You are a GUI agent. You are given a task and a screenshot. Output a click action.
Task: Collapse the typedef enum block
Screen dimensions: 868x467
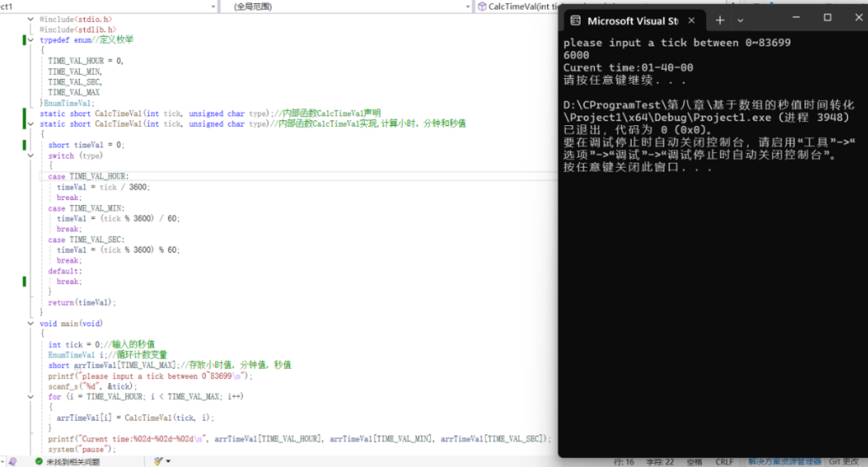tap(30, 40)
